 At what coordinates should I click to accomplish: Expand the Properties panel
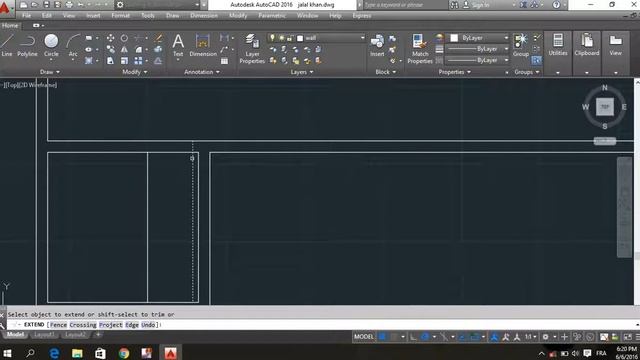pos(454,72)
